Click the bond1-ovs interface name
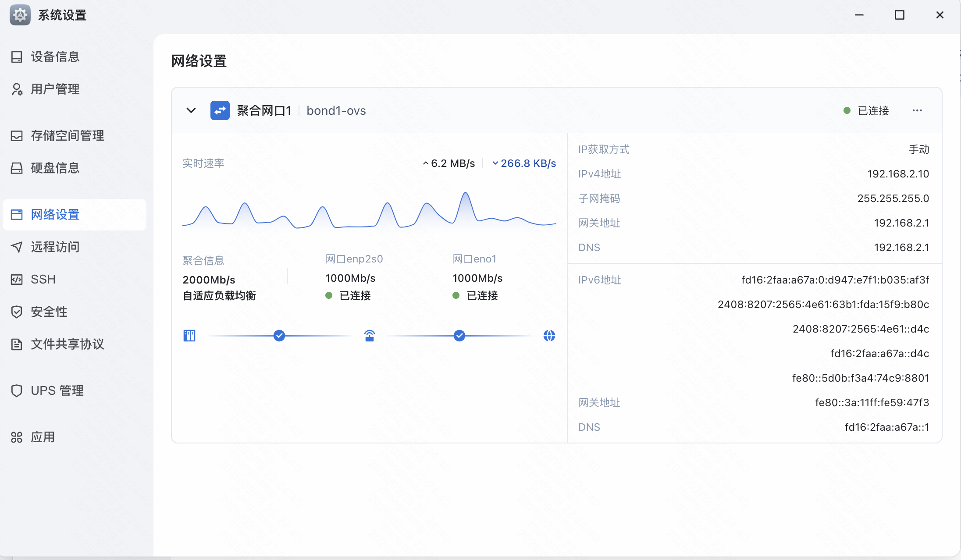The width and height of the screenshot is (961, 560). click(x=336, y=111)
